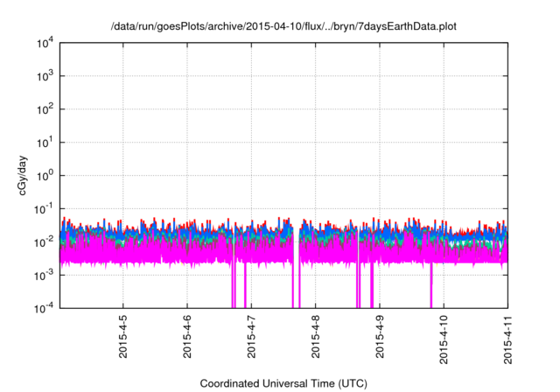560x392 pixels.
Task: Click the plot title file path
Action: point(283,27)
